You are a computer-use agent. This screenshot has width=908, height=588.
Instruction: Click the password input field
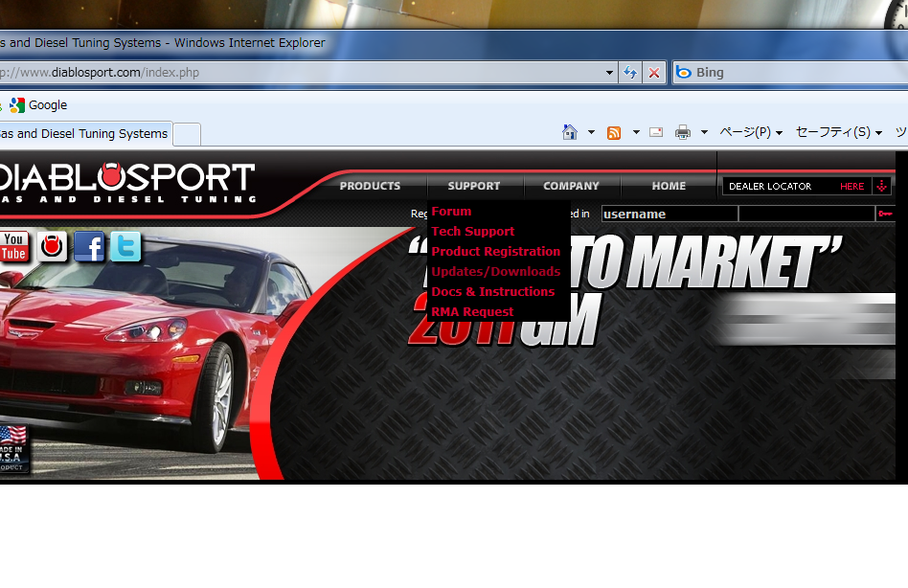pyautogui.click(x=806, y=215)
